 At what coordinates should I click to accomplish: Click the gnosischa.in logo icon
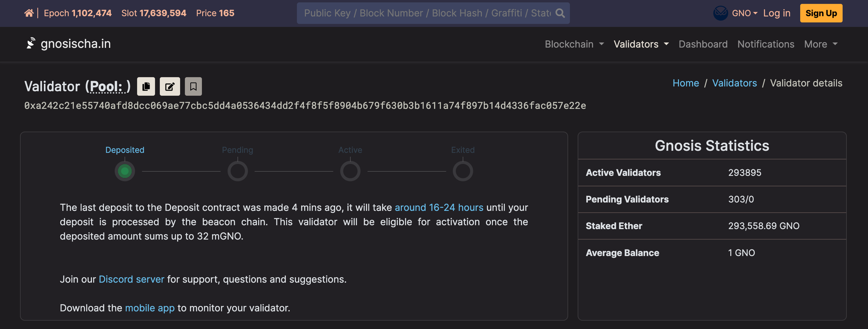31,44
